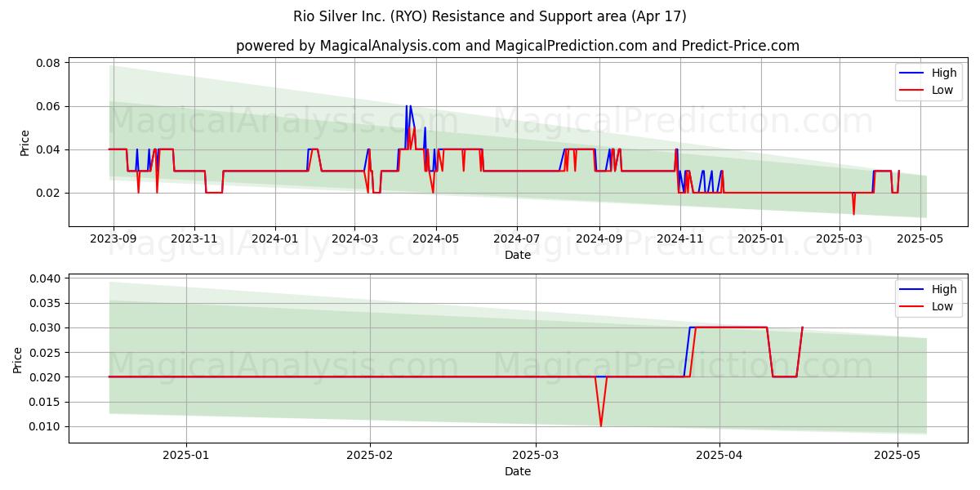Click the 0.015 y-axis tick label
Viewport: 980px width, 490px height.
click(46, 402)
